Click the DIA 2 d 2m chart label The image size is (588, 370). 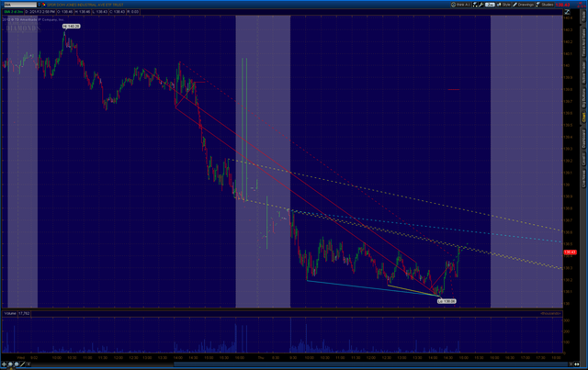click(13, 12)
